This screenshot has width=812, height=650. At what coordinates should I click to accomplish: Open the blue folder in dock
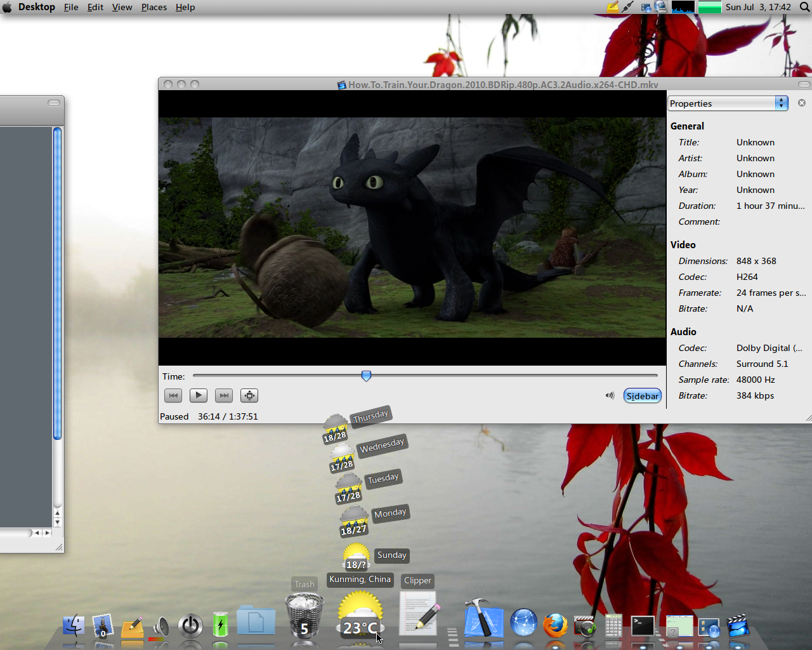pos(256,621)
